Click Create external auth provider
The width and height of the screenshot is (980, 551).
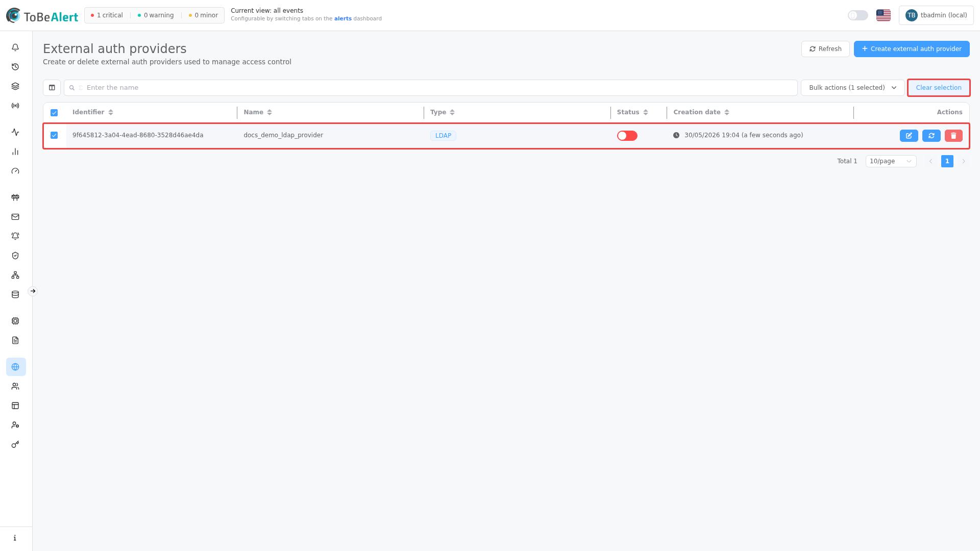coord(912,49)
